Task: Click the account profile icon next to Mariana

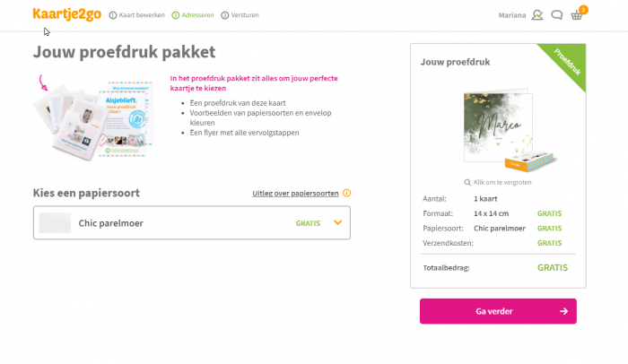Action: click(x=537, y=15)
